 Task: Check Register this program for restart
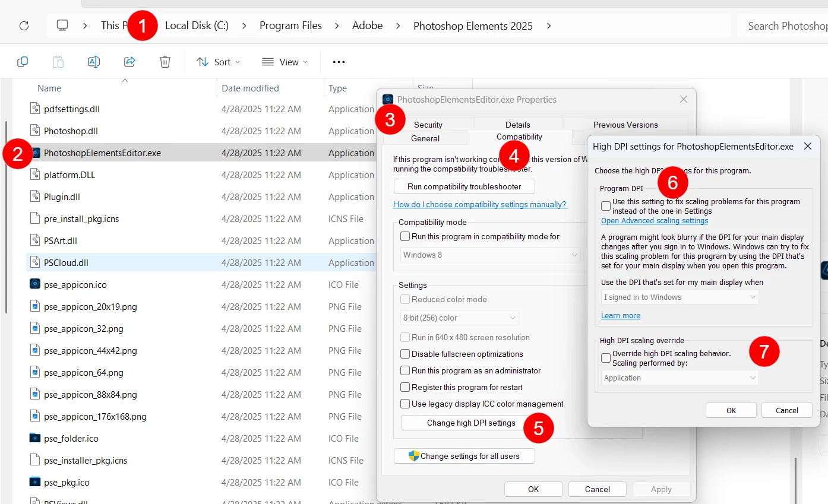pos(405,387)
